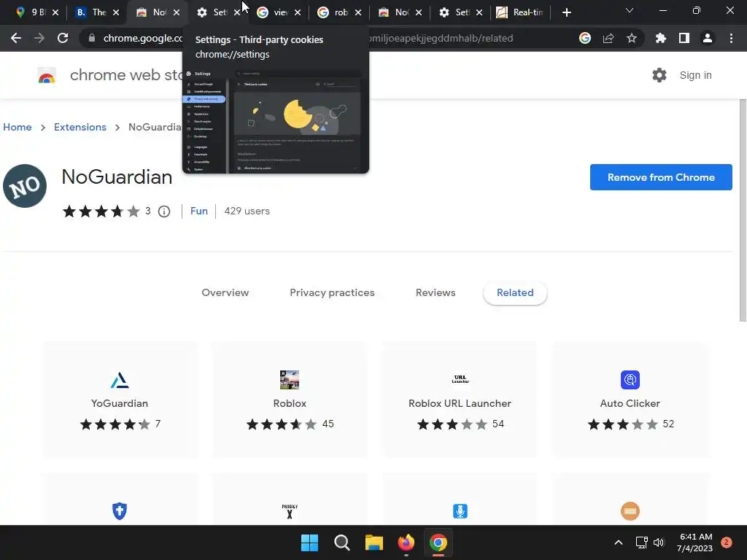Screen dimensions: 747x560
Task: Open the web store settings gear
Action: [x=659, y=75]
